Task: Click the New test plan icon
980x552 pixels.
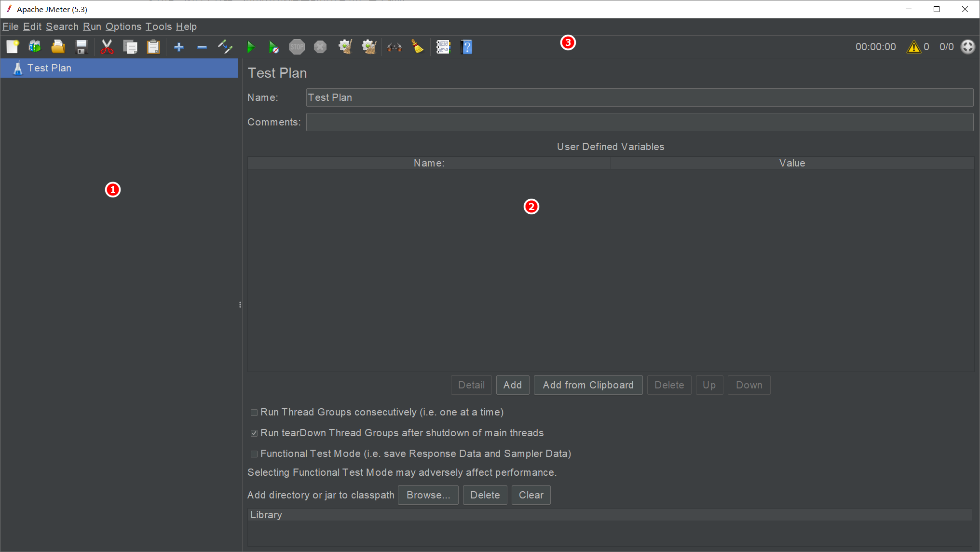Action: [12, 47]
